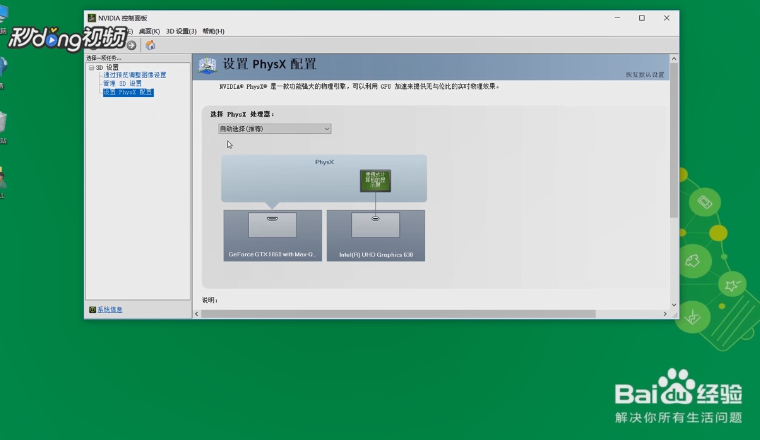Image resolution: width=760 pixels, height=440 pixels.
Task: Click the NVIDIA control panel title icon
Action: pos(92,18)
